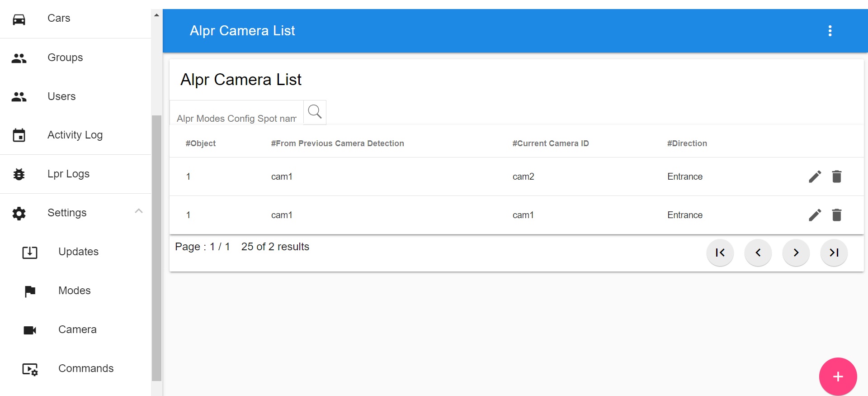Click the sidebar scrollbar thumb

pos(156,248)
